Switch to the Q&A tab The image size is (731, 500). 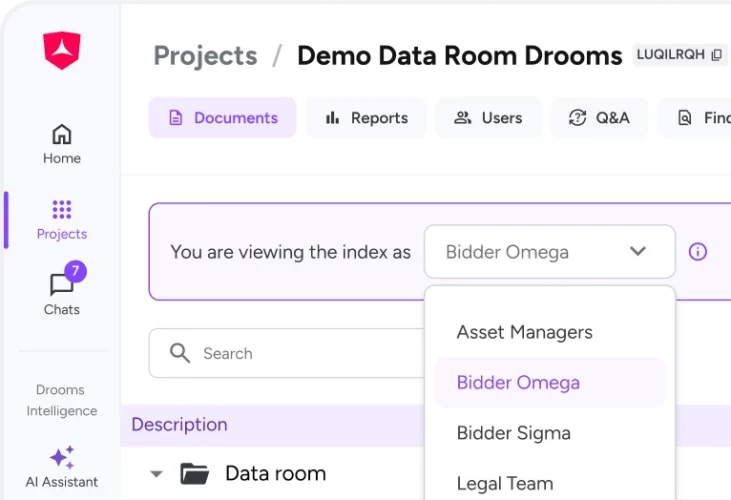coord(599,118)
